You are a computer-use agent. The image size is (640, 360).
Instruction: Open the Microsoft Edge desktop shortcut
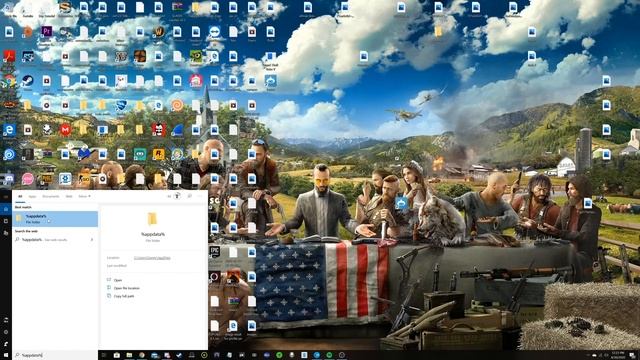point(9,130)
